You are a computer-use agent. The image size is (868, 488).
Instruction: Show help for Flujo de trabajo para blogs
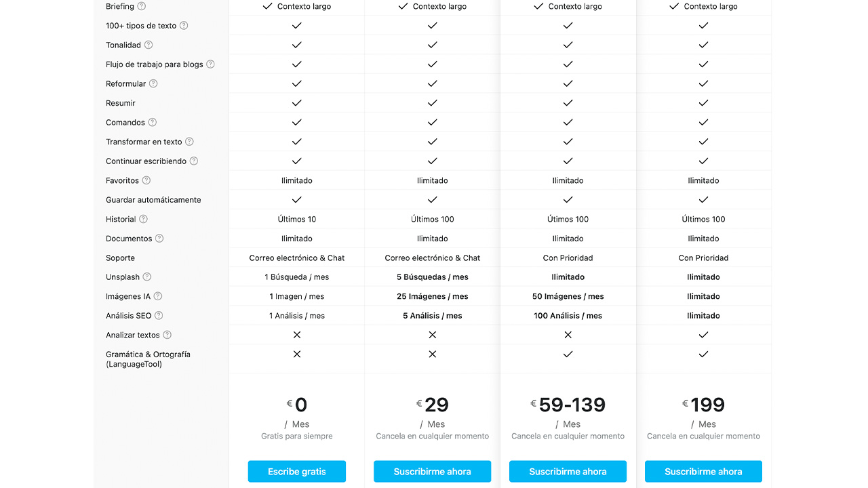tap(210, 64)
